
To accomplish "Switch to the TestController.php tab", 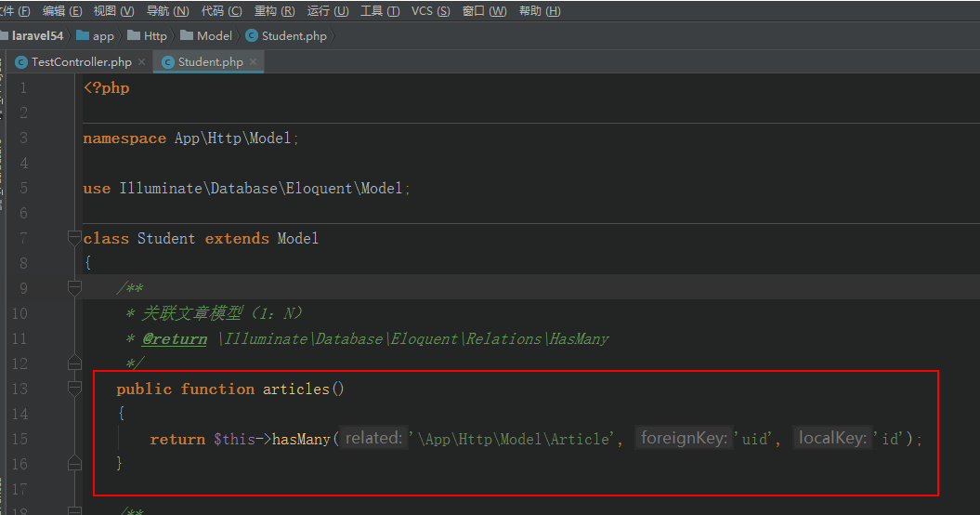I will 81,62.
